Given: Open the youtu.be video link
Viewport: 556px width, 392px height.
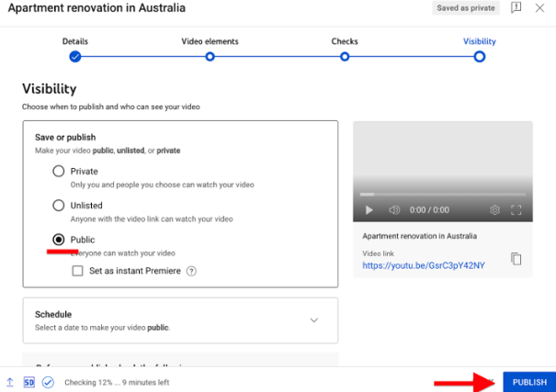Looking at the screenshot, I should point(423,265).
